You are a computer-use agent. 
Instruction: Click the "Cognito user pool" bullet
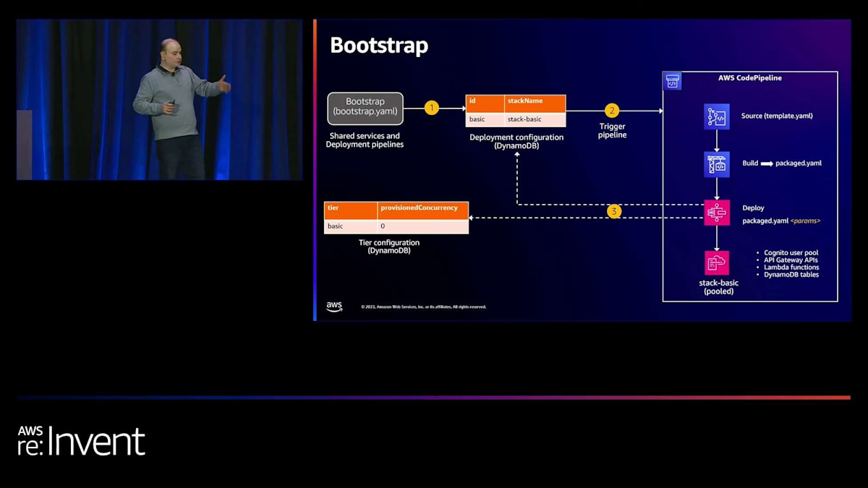pyautogui.click(x=791, y=253)
